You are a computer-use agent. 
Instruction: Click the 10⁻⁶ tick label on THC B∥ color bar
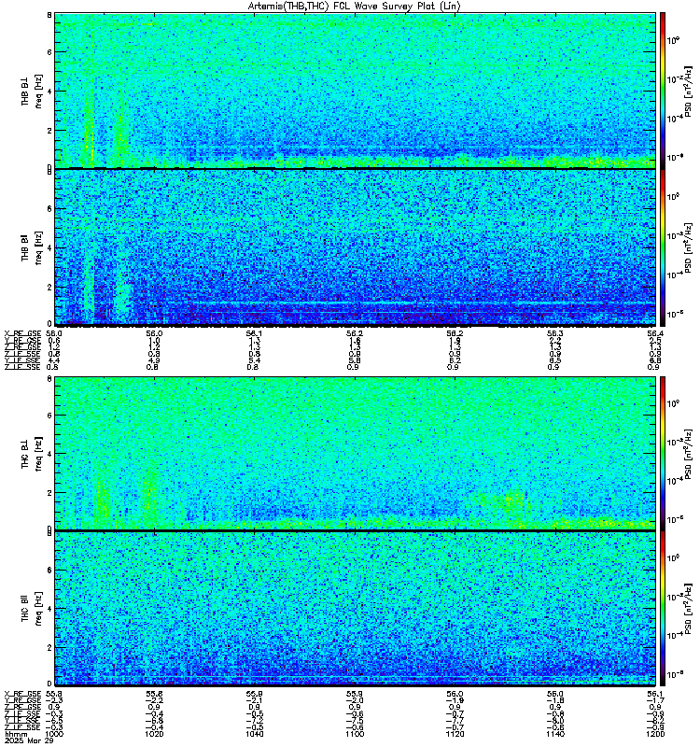674,673
